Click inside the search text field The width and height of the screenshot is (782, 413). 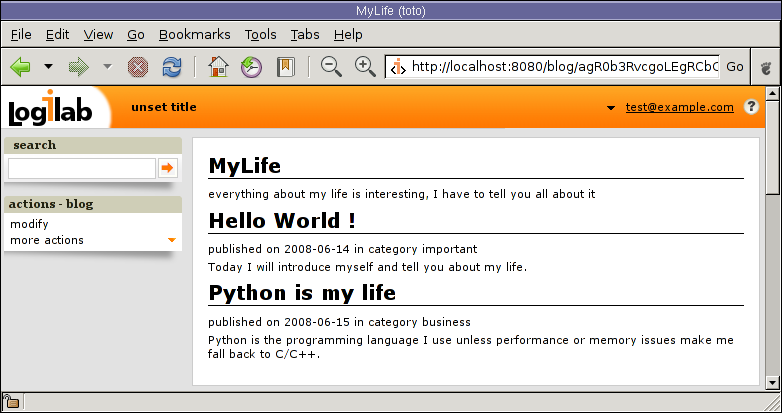point(81,168)
